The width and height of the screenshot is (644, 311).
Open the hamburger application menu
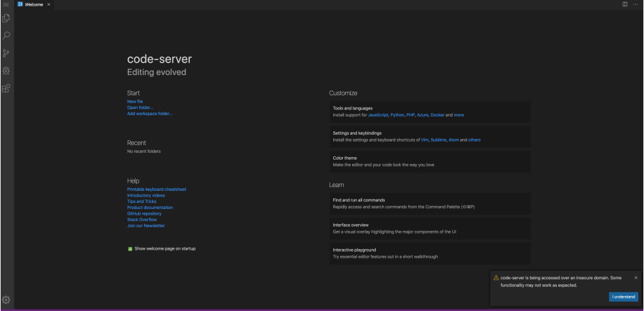(x=6, y=4)
